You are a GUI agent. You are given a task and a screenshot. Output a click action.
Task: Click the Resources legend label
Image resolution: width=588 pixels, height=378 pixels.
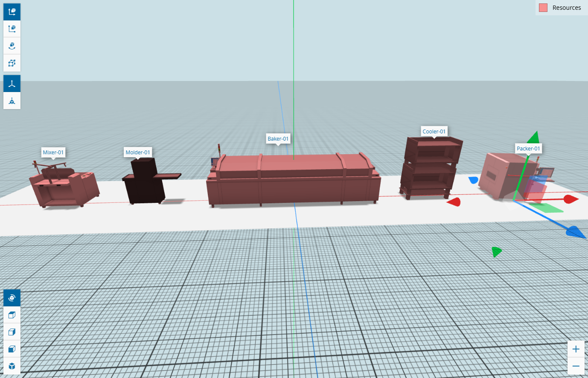coord(567,8)
